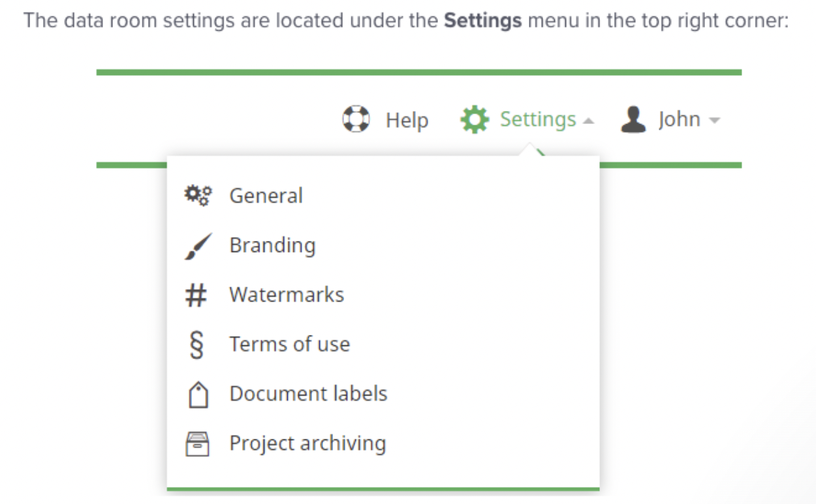Click the John username text
The height and width of the screenshot is (504, 816).
point(679,119)
